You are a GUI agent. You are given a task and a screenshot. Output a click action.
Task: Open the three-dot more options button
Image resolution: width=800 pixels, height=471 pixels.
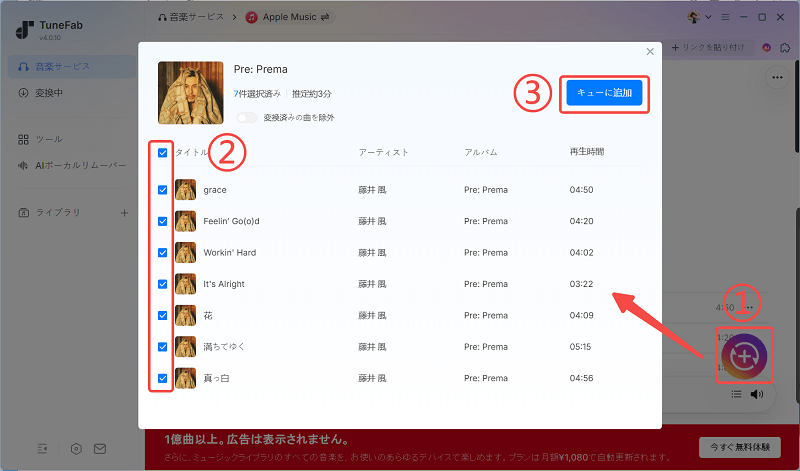[x=777, y=78]
